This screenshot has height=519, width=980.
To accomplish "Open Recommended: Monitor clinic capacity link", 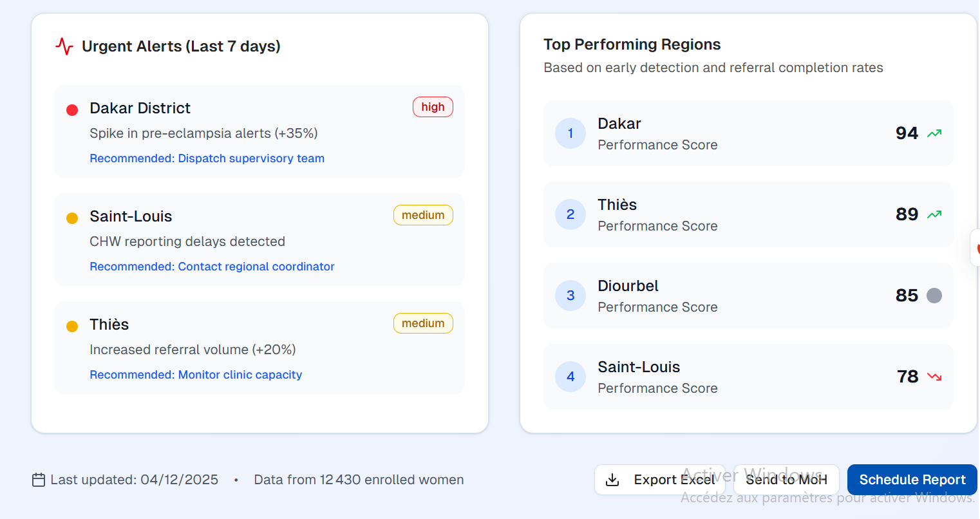I will pos(196,375).
